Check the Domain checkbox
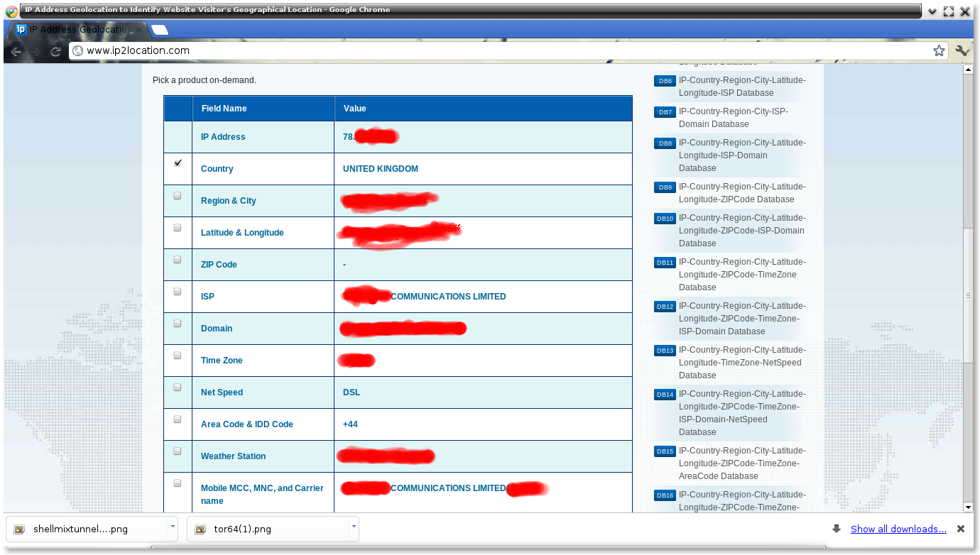This screenshot has height=555, width=980. [178, 323]
